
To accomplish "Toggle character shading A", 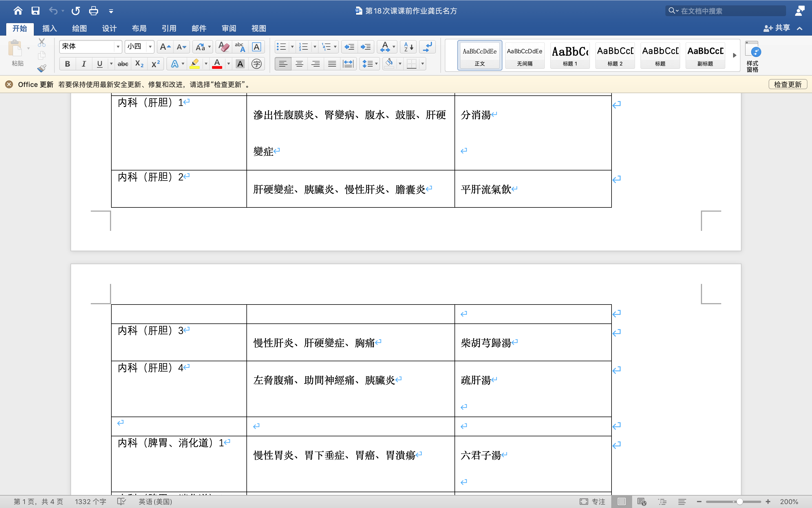I will pos(240,64).
